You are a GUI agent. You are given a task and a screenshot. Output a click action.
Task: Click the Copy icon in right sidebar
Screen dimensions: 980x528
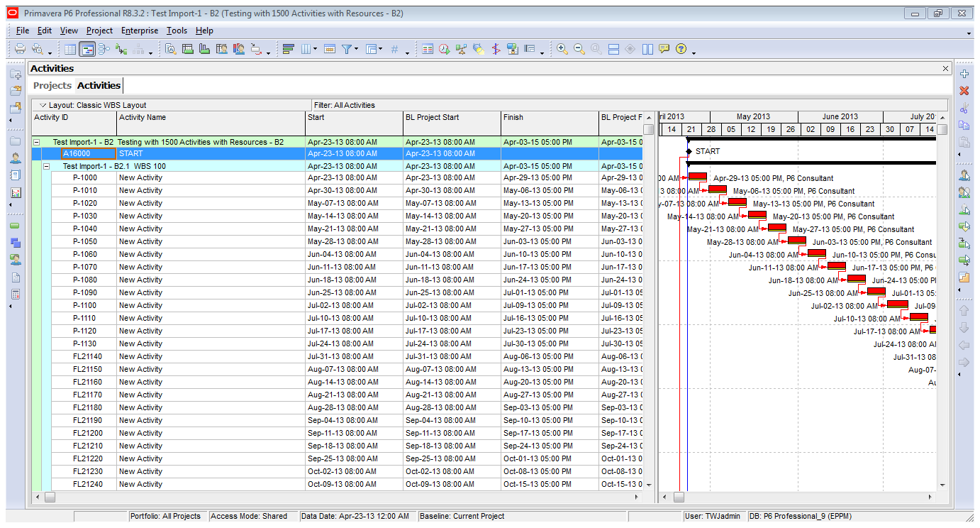(x=964, y=125)
